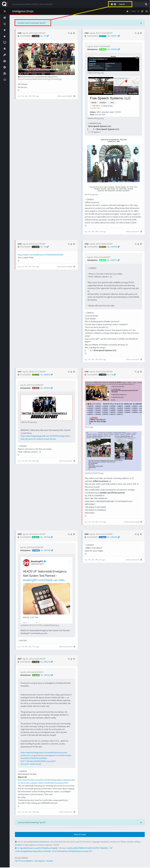Open the Breaking911 emergency alert tweet image

pos(47,590)
